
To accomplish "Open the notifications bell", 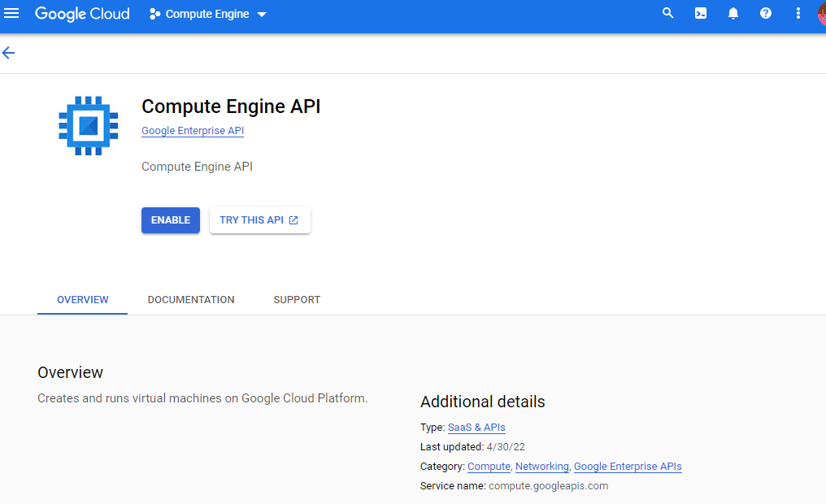I will click(x=733, y=14).
